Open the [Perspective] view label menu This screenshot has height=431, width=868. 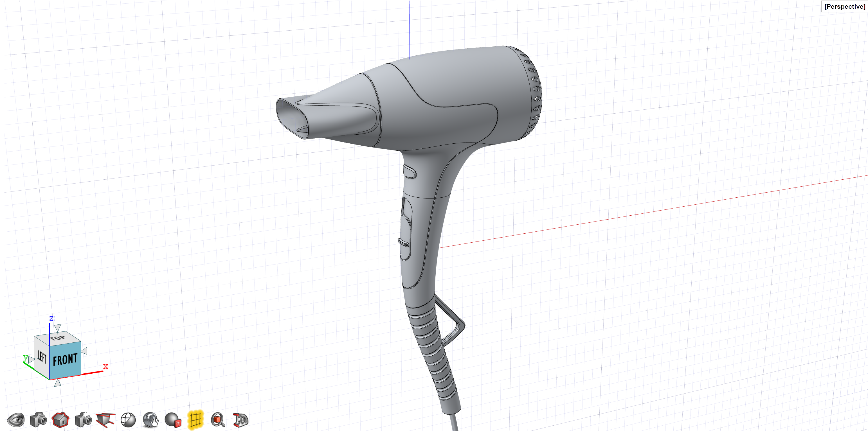[x=844, y=6]
